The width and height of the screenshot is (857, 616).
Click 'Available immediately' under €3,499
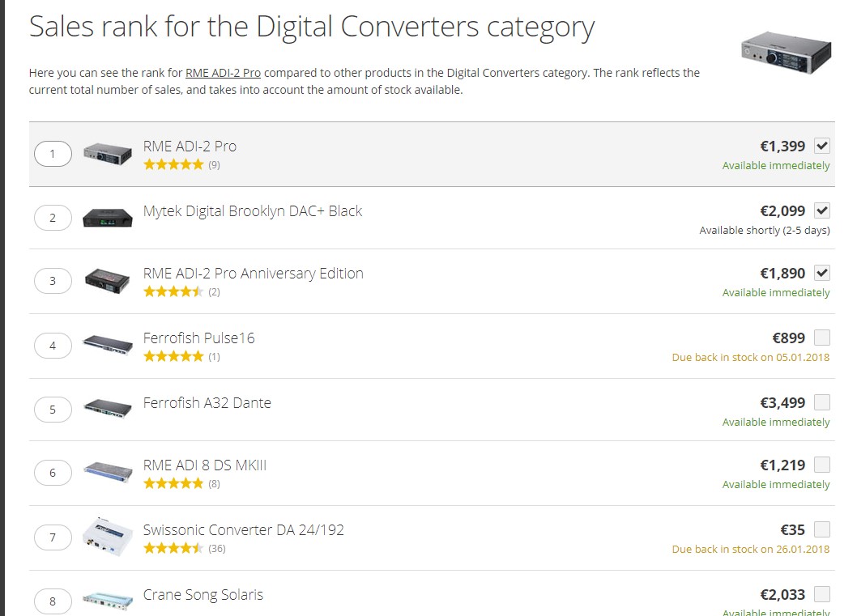pos(775,423)
